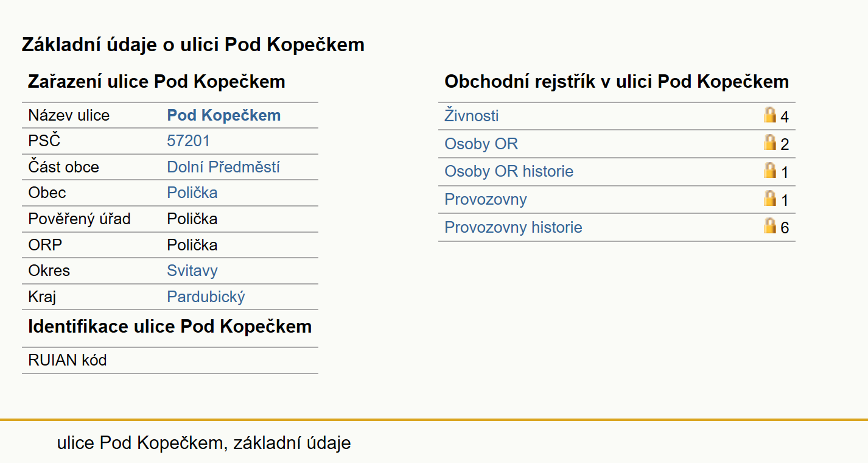This screenshot has width=868, height=463.
Task: Open postal code 57201 link
Action: 189,141
